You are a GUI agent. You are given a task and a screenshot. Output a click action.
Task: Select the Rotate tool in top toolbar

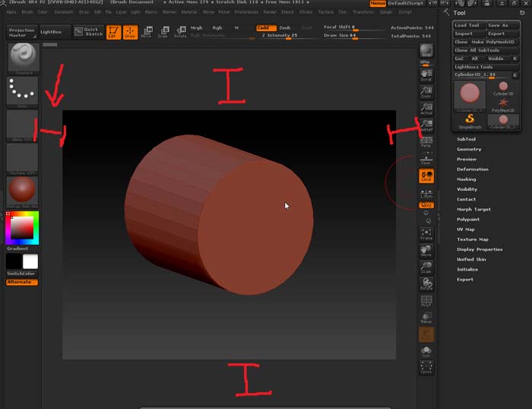click(x=180, y=31)
